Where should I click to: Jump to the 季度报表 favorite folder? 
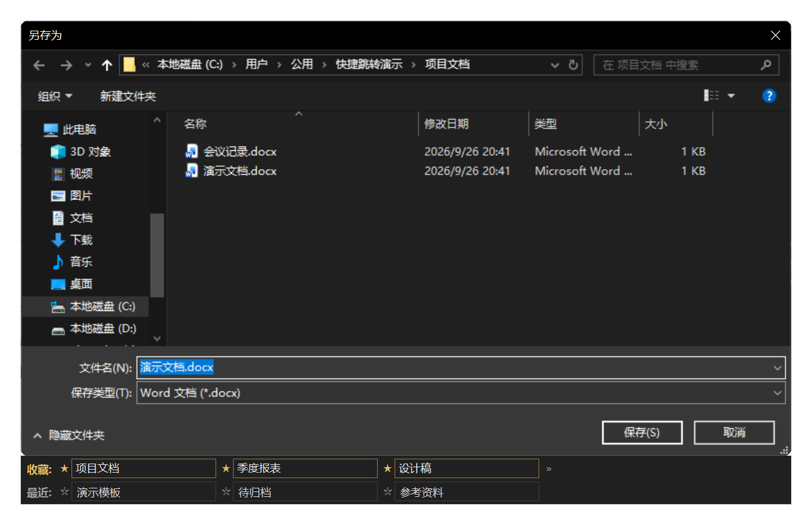click(x=305, y=469)
